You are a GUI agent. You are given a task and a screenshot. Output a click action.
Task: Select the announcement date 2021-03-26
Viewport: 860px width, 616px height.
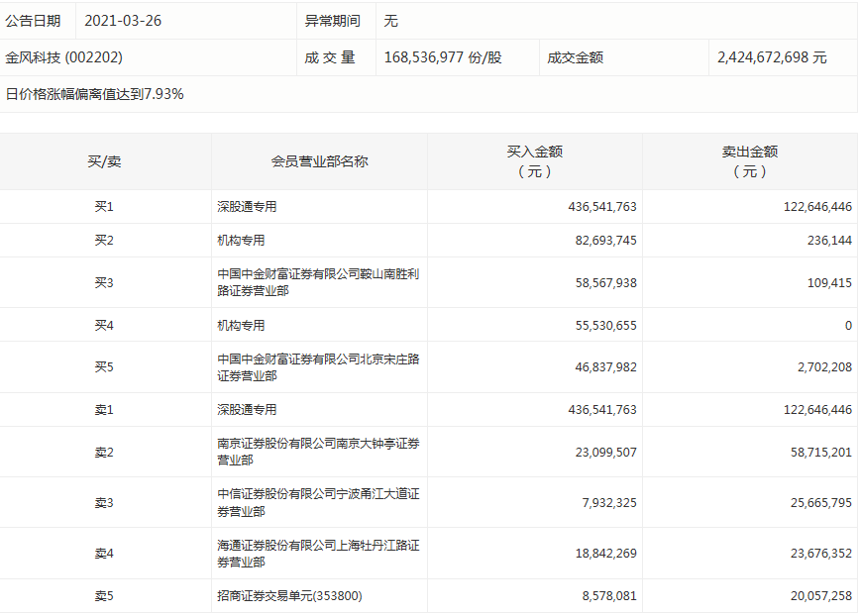pos(120,20)
